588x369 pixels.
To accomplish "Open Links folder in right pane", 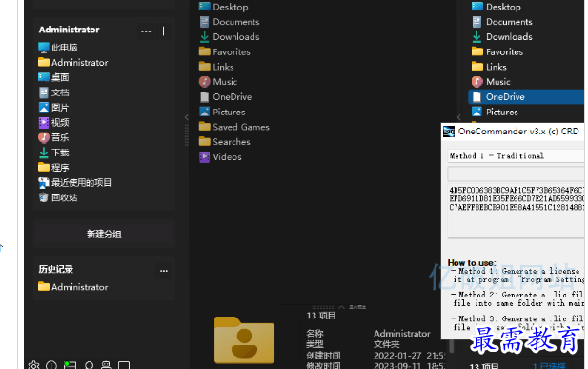I will point(490,67).
